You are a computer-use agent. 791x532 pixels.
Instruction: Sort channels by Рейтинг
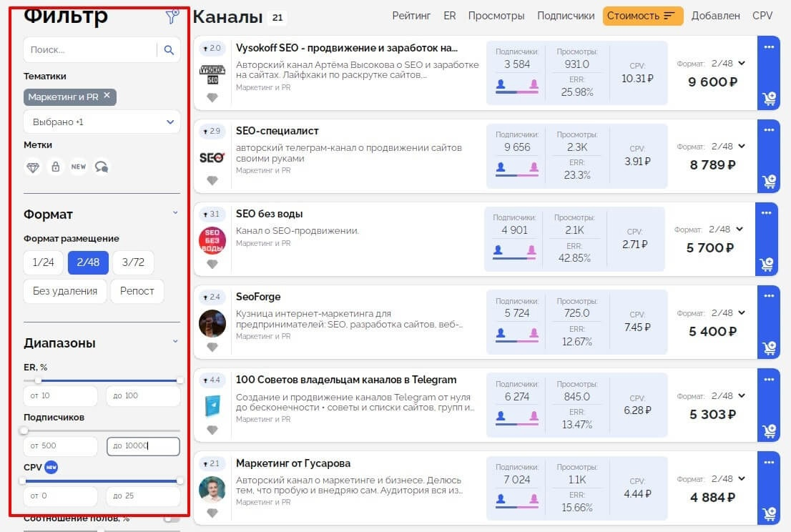pos(412,16)
